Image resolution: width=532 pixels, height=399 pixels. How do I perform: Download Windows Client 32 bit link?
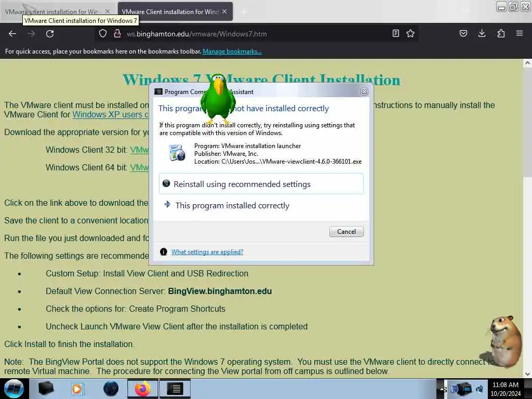139,150
